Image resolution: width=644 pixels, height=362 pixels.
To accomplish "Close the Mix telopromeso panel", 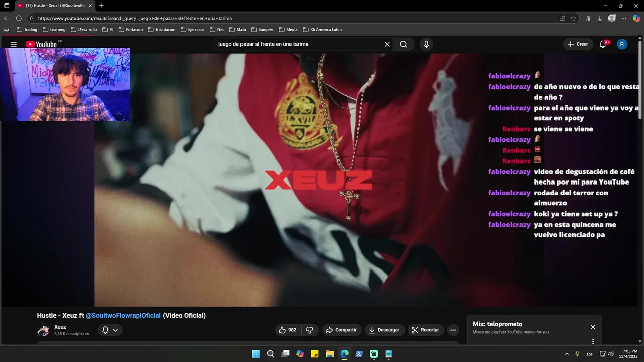I will click(x=593, y=327).
